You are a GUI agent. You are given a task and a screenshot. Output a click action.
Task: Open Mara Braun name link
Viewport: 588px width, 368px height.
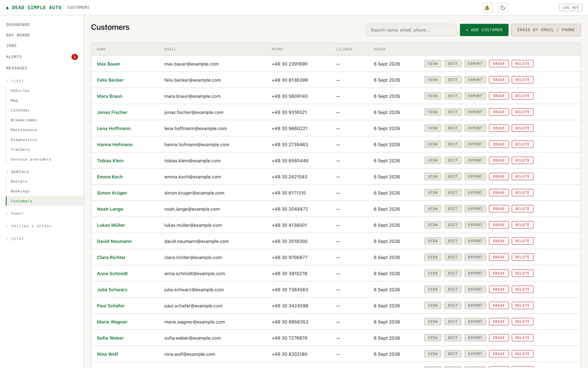[x=110, y=96]
